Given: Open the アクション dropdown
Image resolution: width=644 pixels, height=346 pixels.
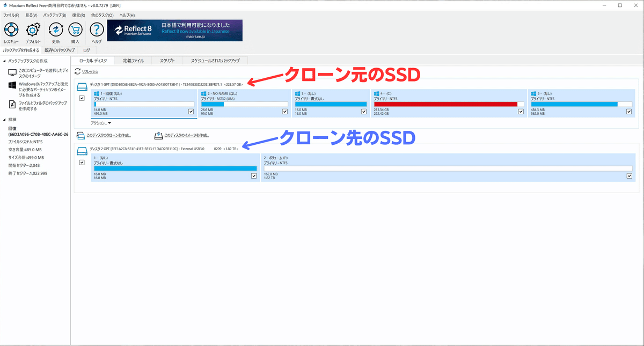Looking at the screenshot, I should coord(101,123).
